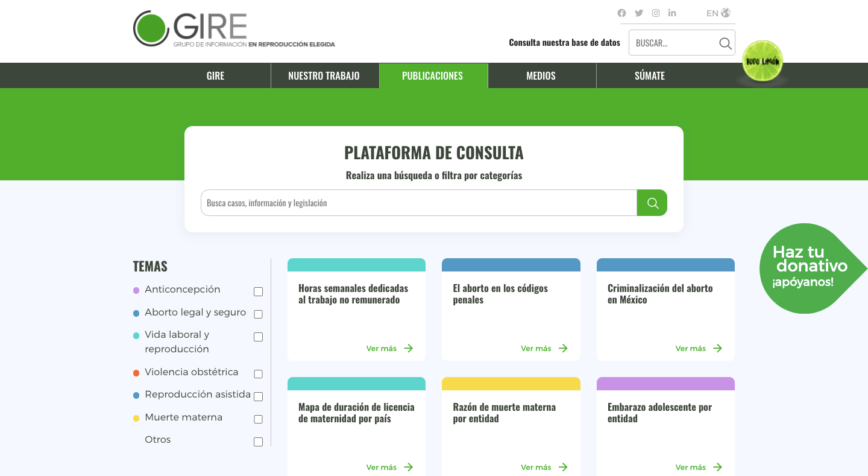Open the Publicaciones menu item
The image size is (868, 476).
(432, 76)
